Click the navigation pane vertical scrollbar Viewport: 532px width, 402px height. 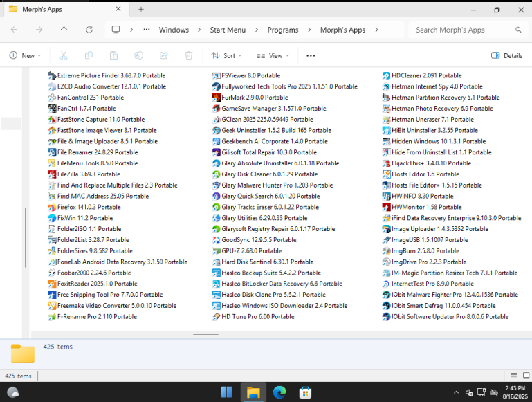(26, 237)
